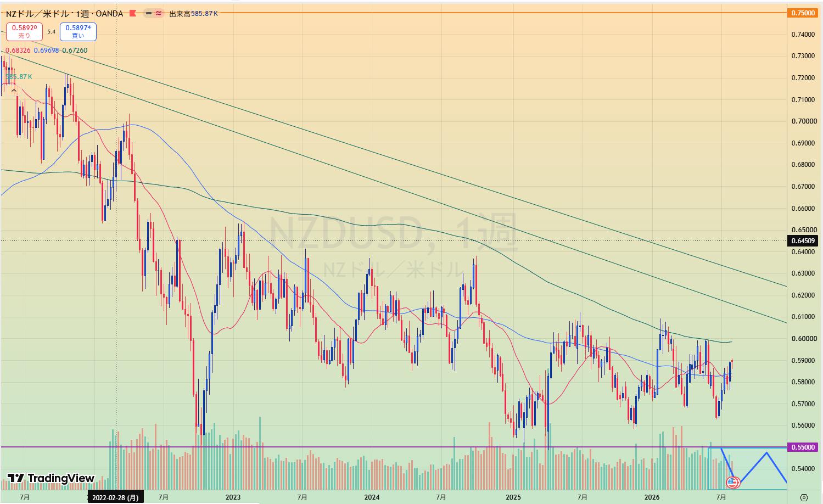Viewport: 823px width, 504px height.
Task: Click the red flag icon beside OANDA
Action: coord(132,13)
